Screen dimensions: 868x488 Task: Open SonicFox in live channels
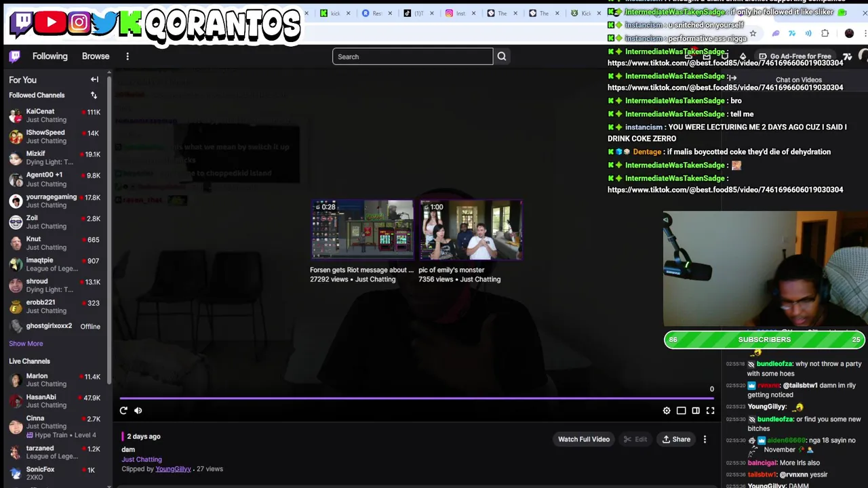click(55, 473)
